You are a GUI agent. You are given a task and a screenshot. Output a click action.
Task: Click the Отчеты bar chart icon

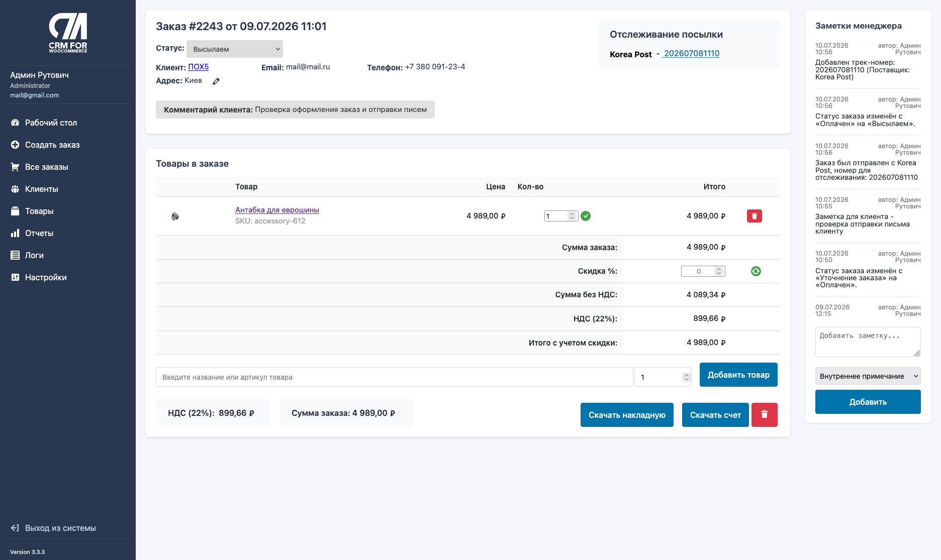point(15,233)
